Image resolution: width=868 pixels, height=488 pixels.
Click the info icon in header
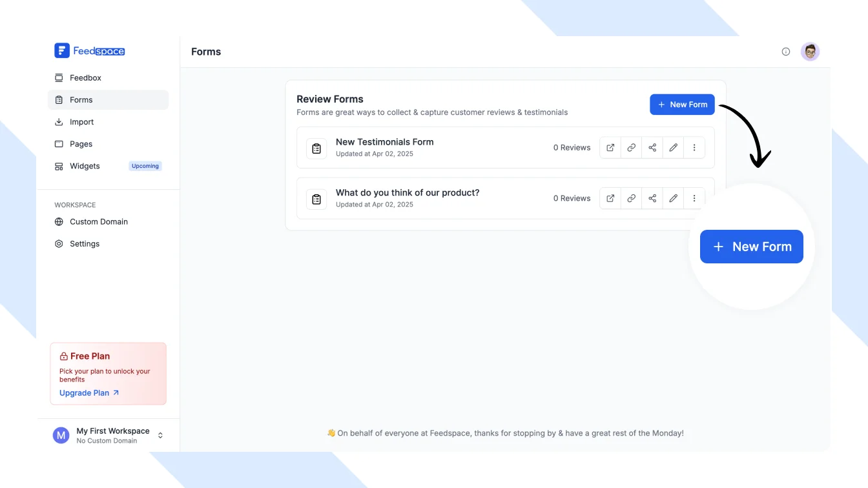(786, 52)
